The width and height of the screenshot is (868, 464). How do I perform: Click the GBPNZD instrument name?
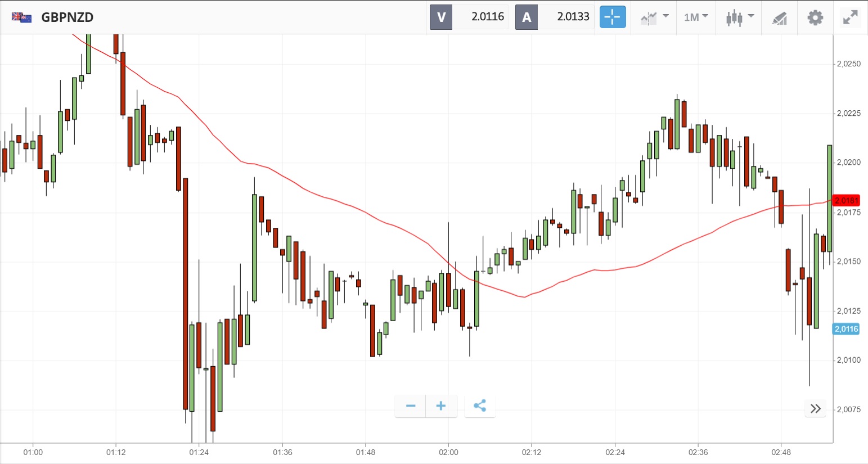point(68,17)
